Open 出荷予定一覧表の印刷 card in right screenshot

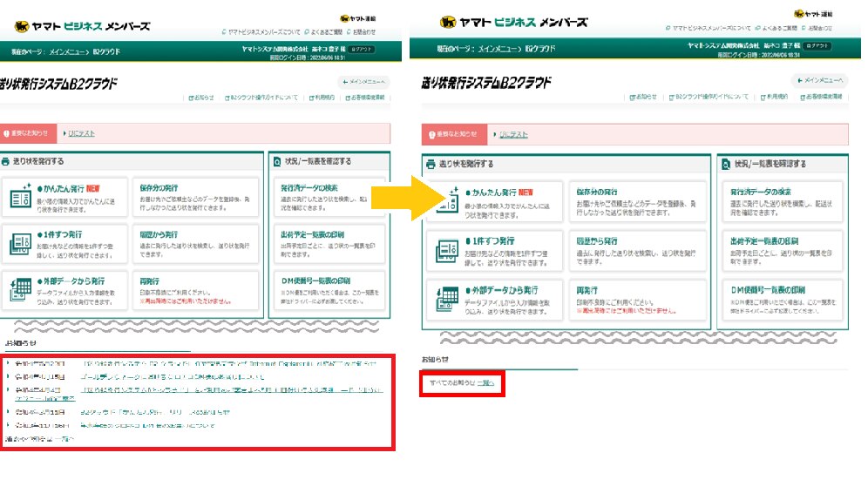coord(783,251)
